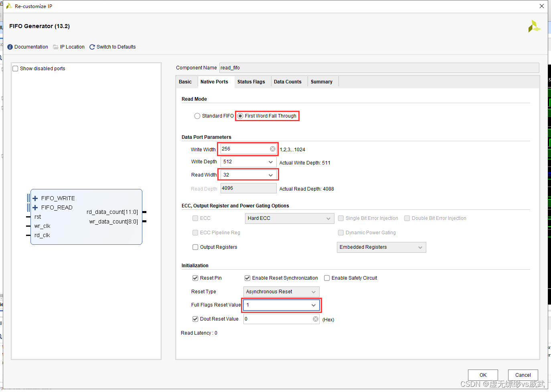Click the Switch to Defaults refresh icon
This screenshot has height=392, width=551.
pyautogui.click(x=92, y=47)
